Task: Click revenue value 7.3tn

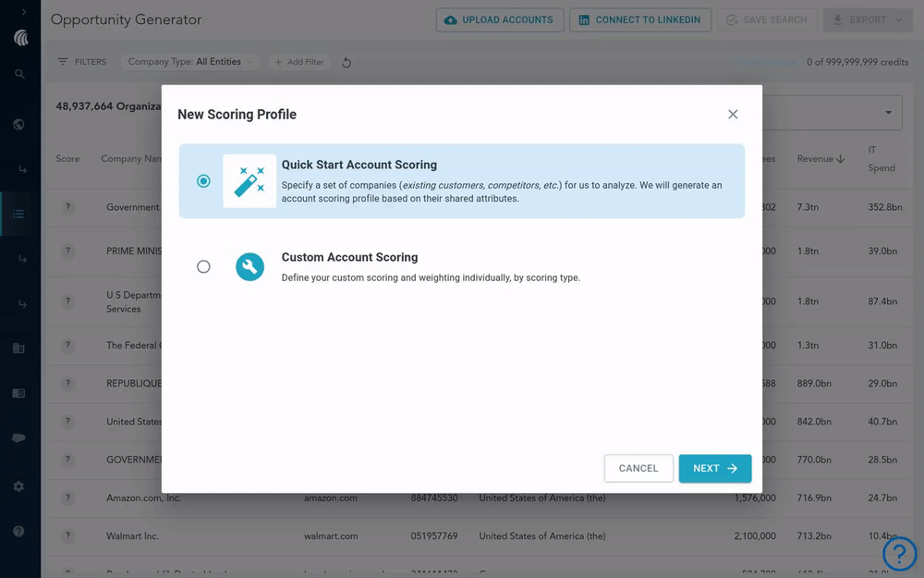Action: pos(808,207)
